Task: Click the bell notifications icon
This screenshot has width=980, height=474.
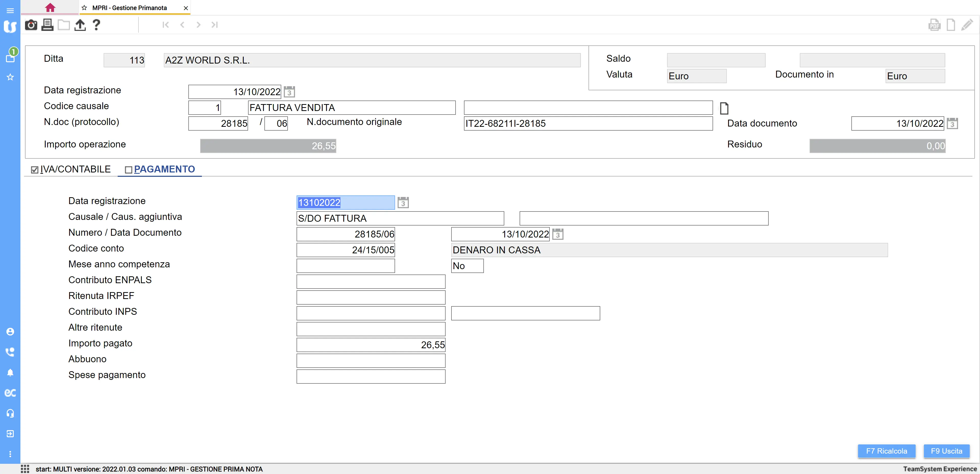Action: click(x=10, y=372)
